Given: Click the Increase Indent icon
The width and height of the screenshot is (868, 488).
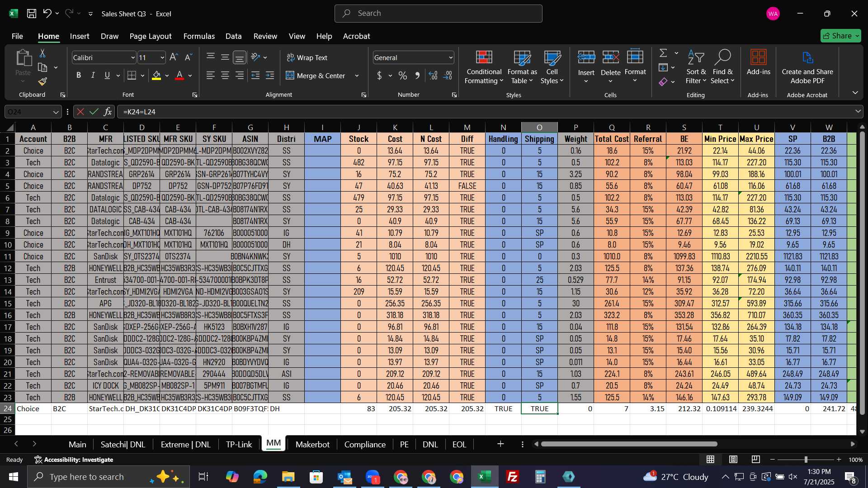Looking at the screenshot, I should coord(270,75).
